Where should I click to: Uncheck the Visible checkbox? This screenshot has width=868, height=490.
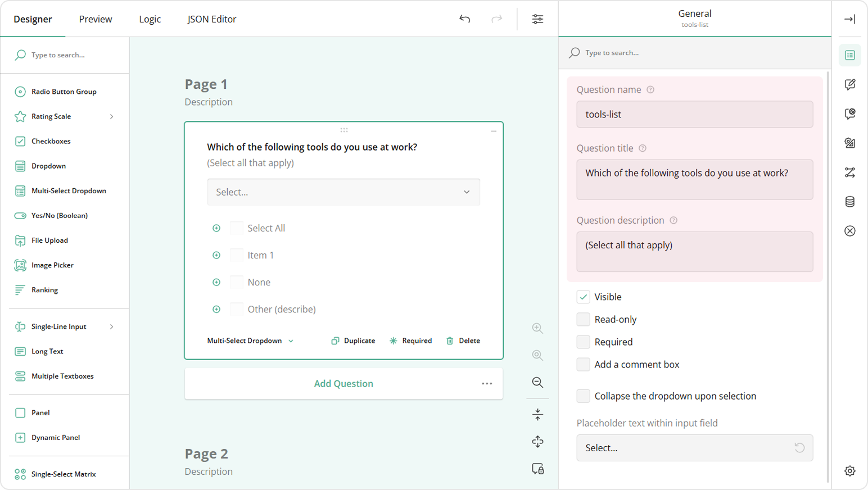click(583, 297)
